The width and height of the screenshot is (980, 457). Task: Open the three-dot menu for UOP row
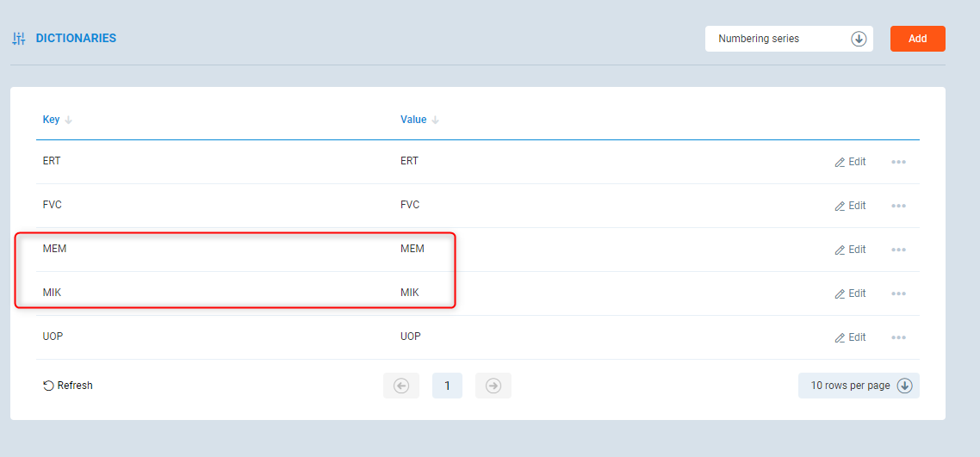pyautogui.click(x=898, y=337)
